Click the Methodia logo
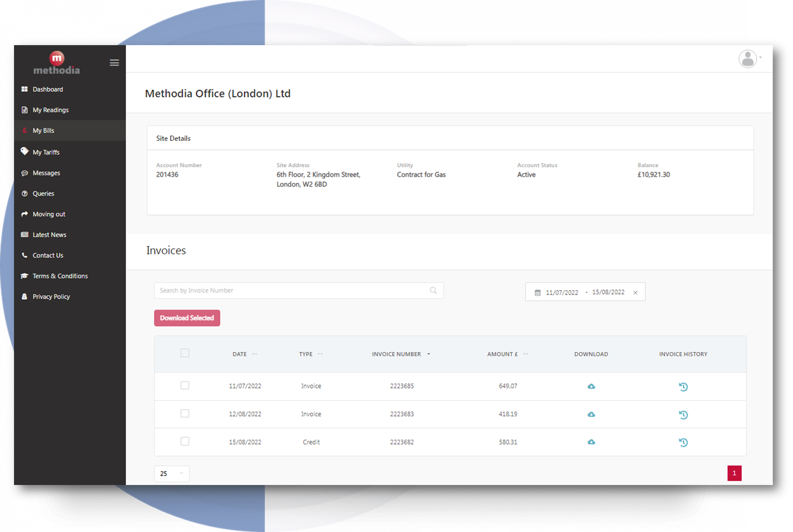 tap(57, 63)
